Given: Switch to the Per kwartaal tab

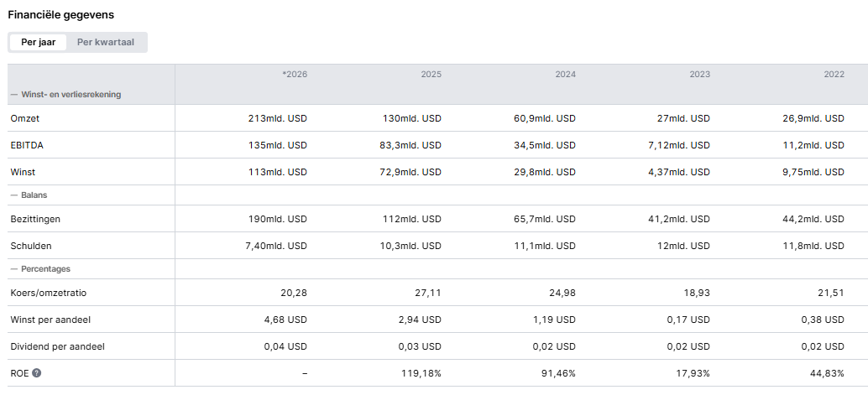Looking at the screenshot, I should click(106, 42).
